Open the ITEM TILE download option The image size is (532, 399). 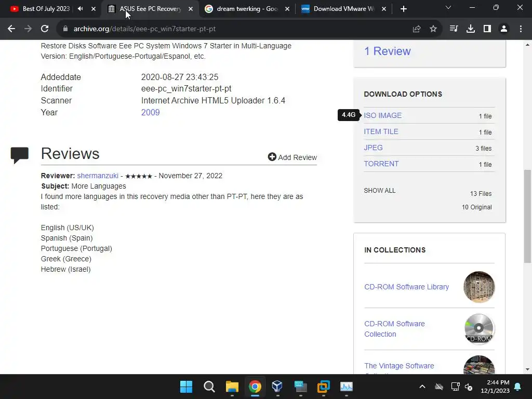click(x=381, y=131)
